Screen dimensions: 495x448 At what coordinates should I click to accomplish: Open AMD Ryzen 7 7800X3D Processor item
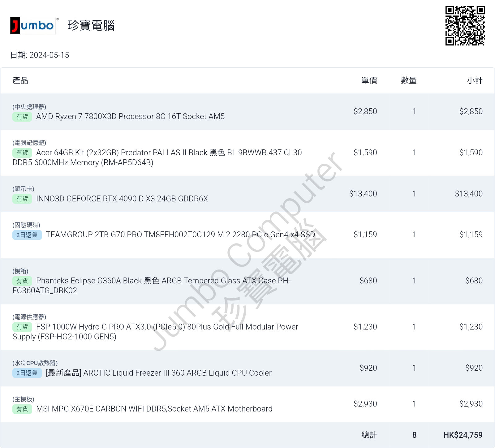(130, 116)
